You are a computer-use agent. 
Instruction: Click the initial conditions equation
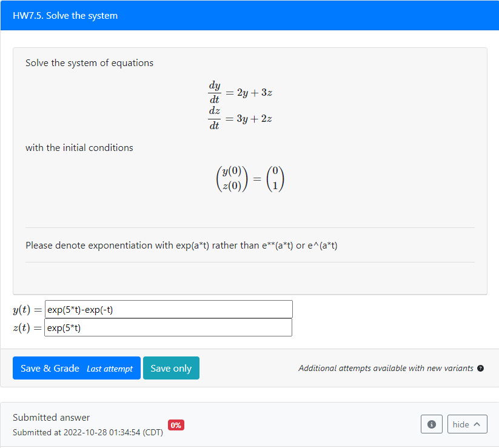click(x=249, y=178)
